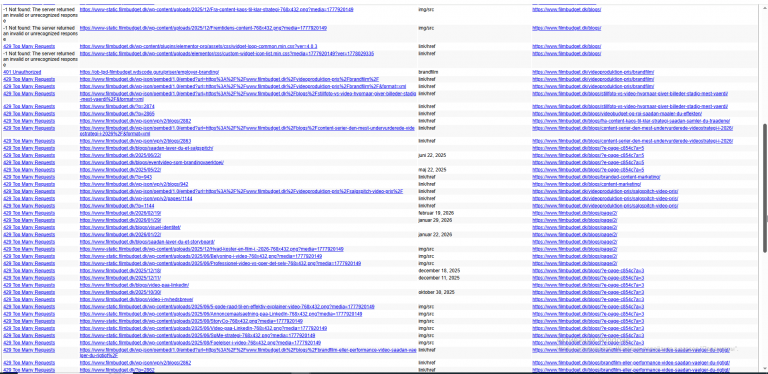The width and height of the screenshot is (768, 374).
Task: Open the /2025/10/30/ archive link
Action: [x=120, y=292]
